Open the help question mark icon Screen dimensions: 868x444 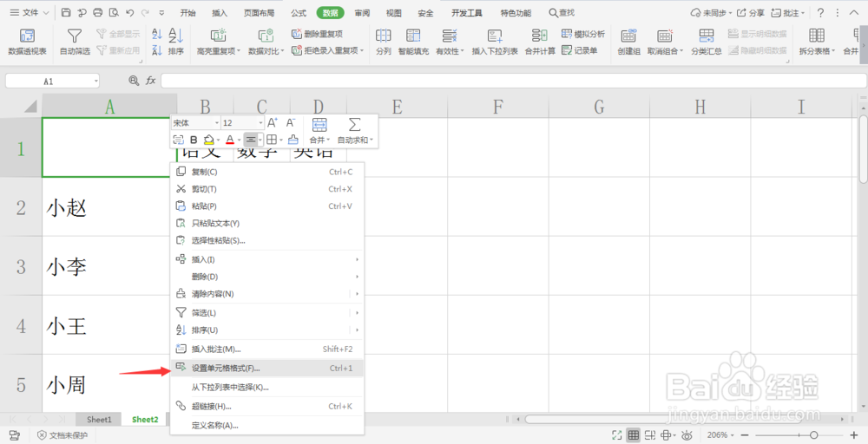click(821, 12)
